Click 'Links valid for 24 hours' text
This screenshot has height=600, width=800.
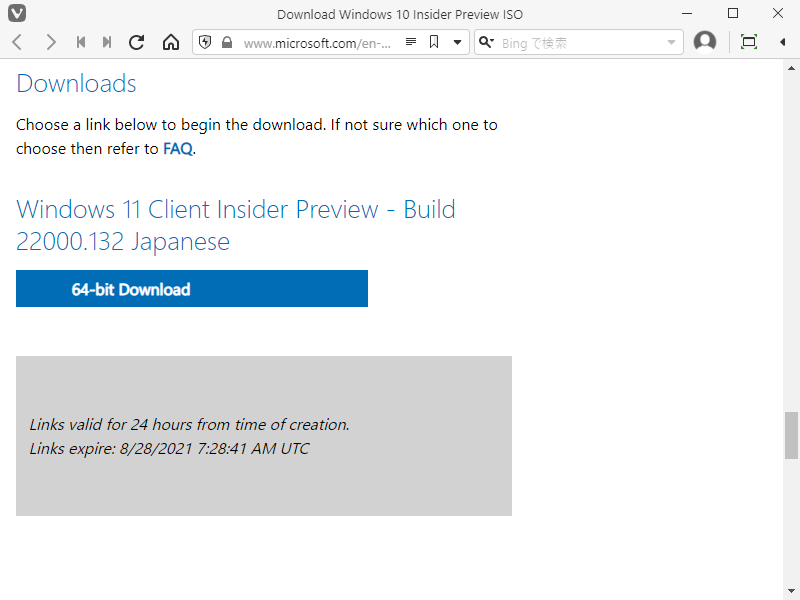pyautogui.click(x=189, y=424)
